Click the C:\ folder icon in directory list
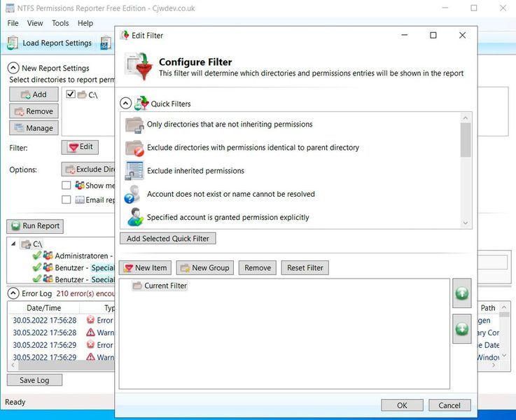 82,94
